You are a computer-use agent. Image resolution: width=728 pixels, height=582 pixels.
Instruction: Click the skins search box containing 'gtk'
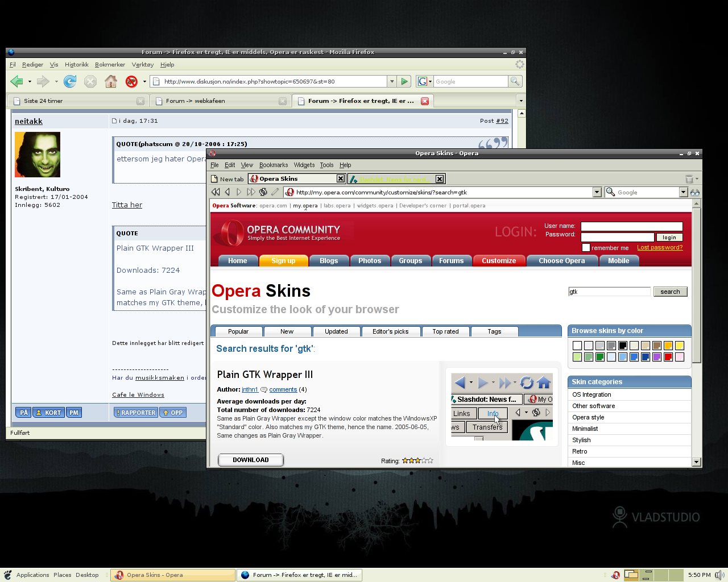coord(609,292)
